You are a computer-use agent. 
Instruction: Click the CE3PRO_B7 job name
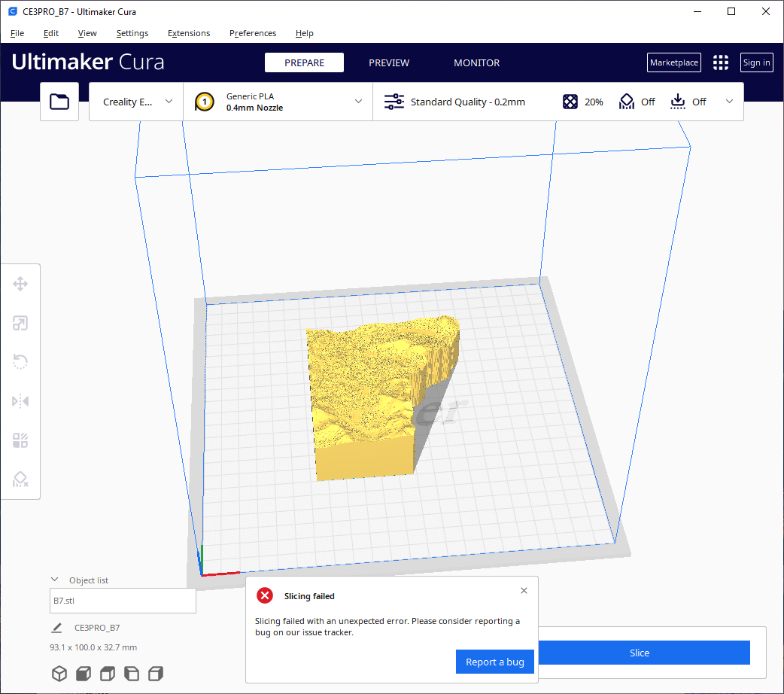[x=97, y=628]
